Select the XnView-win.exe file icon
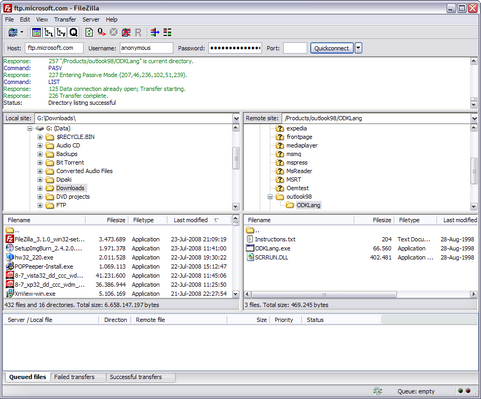 [x=10, y=293]
